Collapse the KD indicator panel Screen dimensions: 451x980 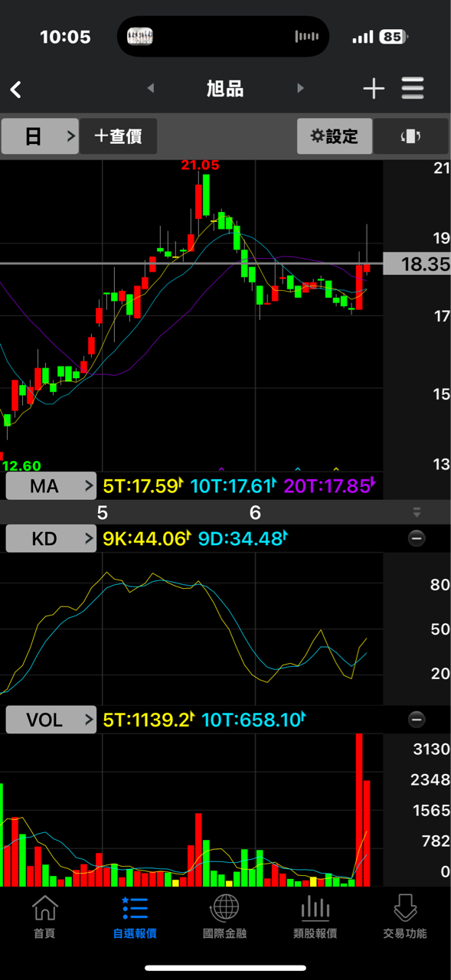tap(417, 538)
